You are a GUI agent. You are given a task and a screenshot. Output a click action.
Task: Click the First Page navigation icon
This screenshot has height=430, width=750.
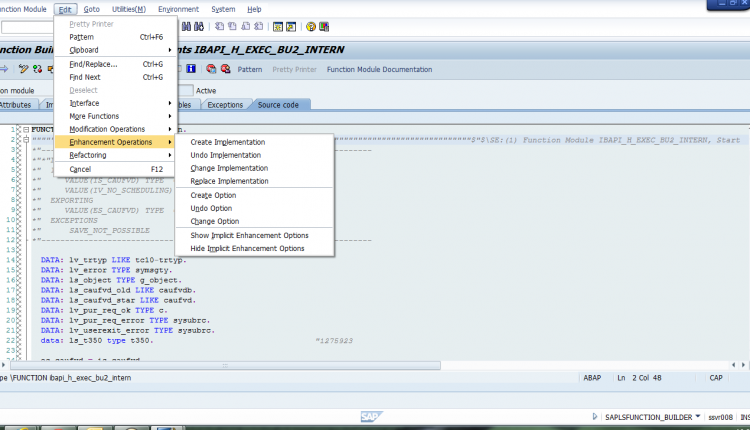tap(219, 27)
